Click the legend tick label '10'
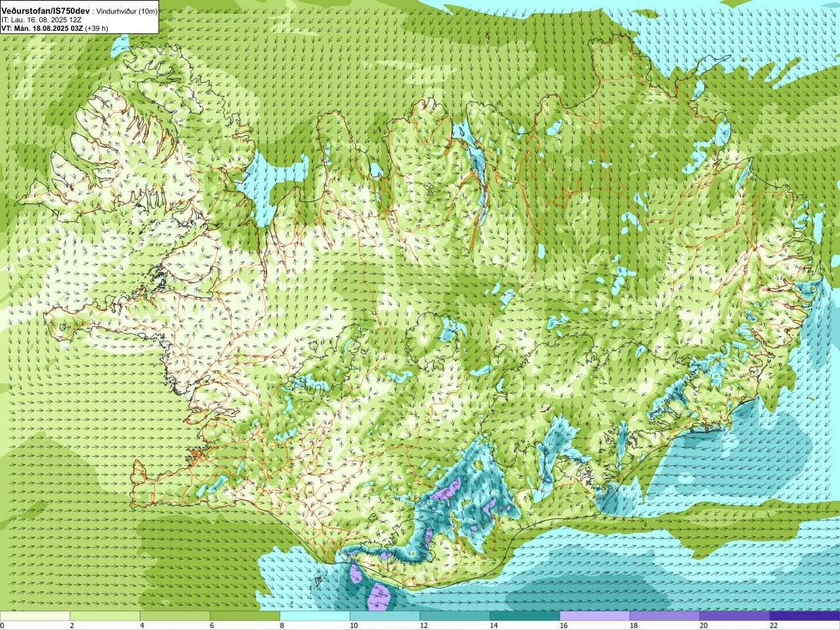The height and width of the screenshot is (630, 840). coord(353,625)
